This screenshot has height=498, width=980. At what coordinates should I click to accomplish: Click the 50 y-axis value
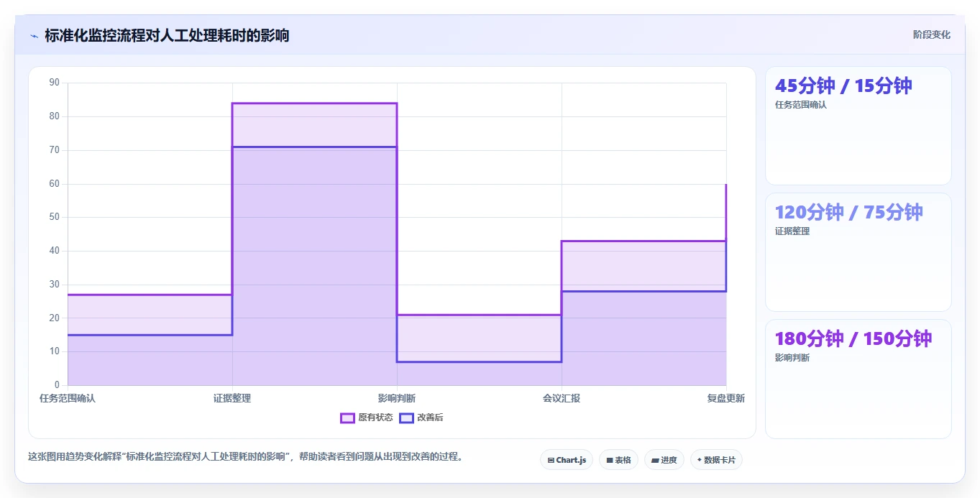point(55,217)
